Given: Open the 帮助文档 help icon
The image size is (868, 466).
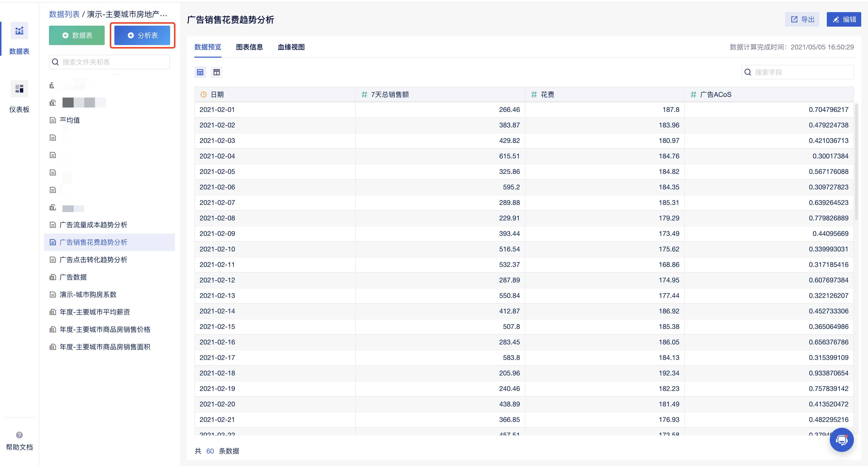Looking at the screenshot, I should [19, 435].
